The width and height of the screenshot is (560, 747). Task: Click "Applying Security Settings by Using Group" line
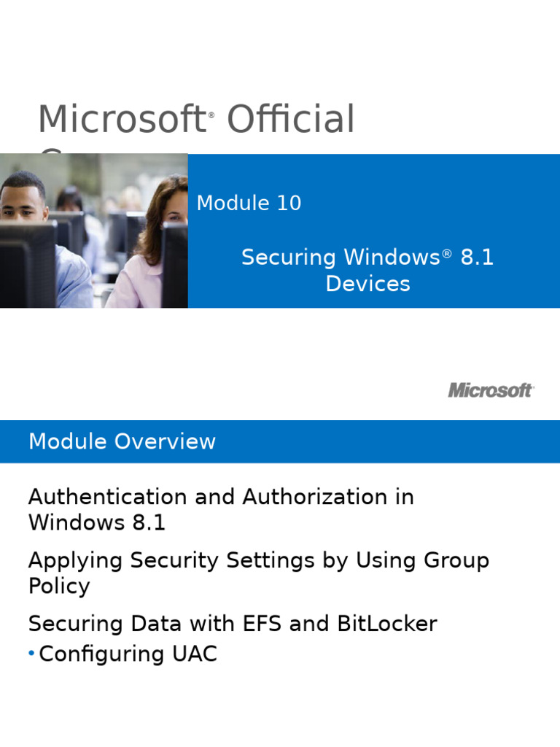pyautogui.click(x=258, y=561)
